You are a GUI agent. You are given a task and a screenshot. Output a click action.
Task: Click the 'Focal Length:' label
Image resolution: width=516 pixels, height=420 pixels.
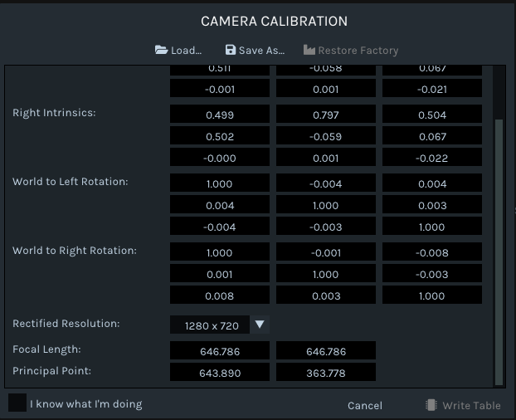pyautogui.click(x=46, y=349)
